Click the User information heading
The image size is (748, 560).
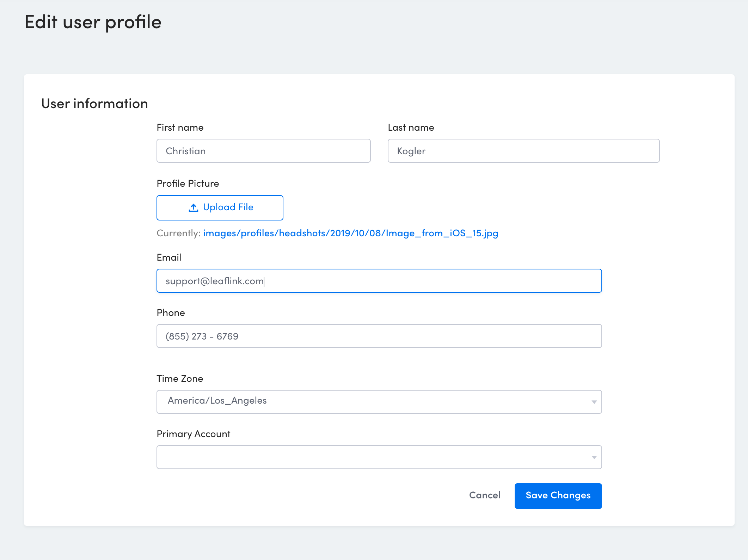point(94,104)
